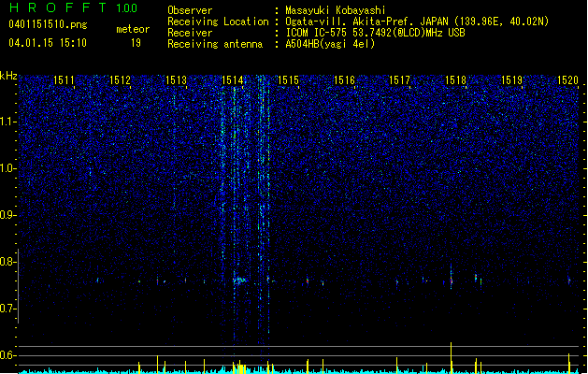Click the bright meteor echo just after 1514
Viewport: 588px width, 374px height.
click(239, 280)
